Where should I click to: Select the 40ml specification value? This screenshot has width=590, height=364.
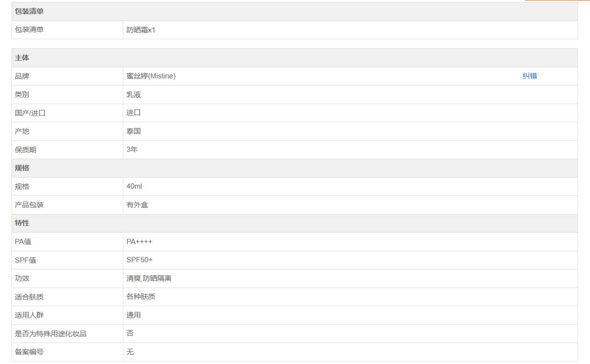tap(134, 186)
